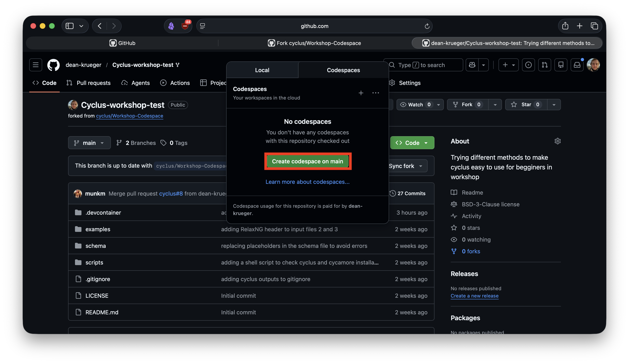The image size is (629, 364).
Task: Open the BSD-3-Clause license link
Action: click(490, 204)
